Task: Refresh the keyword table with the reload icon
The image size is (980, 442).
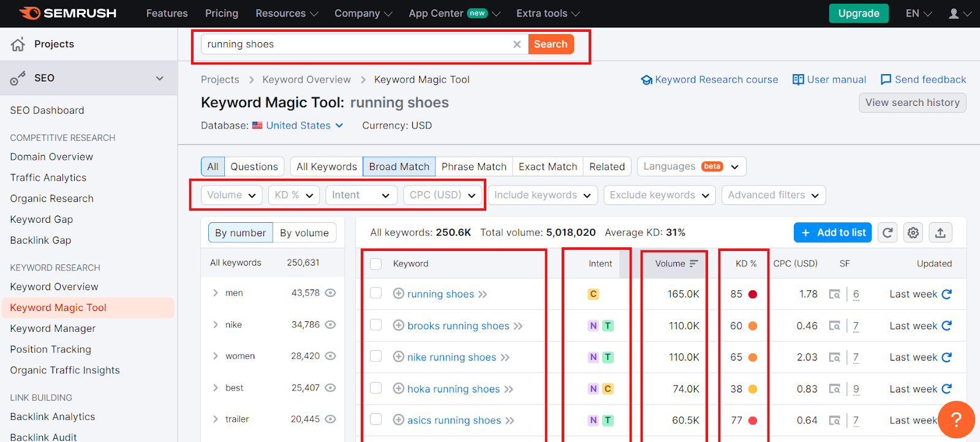Action: pyautogui.click(x=888, y=233)
